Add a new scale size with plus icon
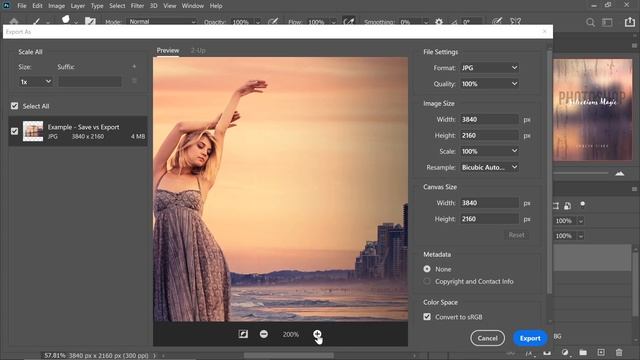Screen dimensions: 640x360 pos(134,67)
